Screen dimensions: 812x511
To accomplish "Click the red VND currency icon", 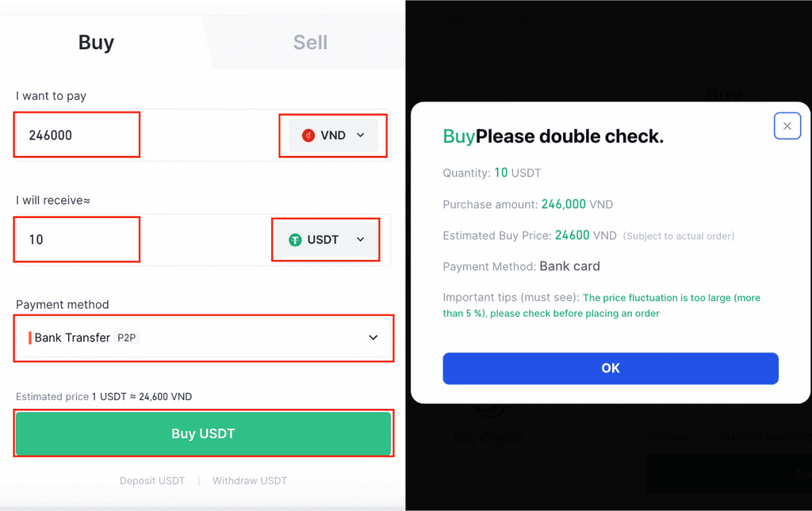I will [308, 135].
